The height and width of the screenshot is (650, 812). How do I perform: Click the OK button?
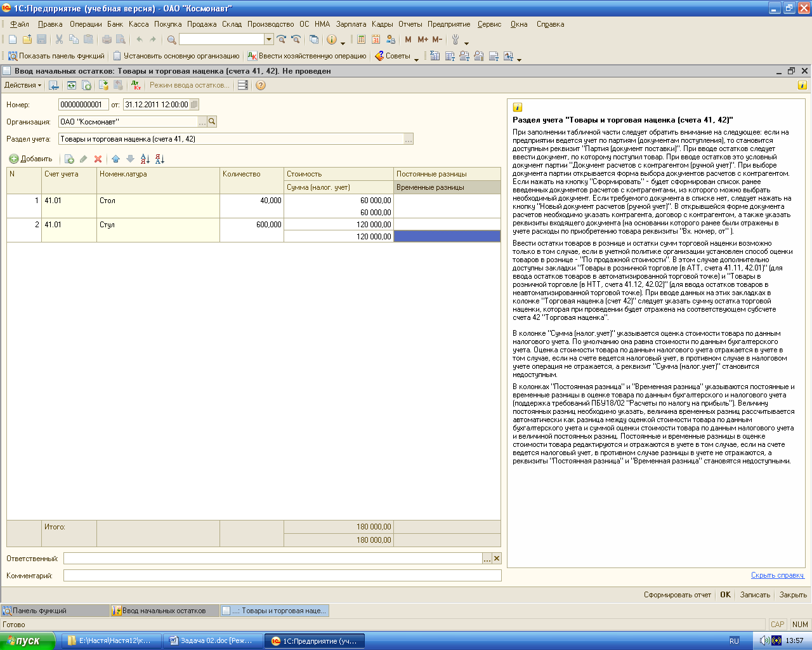(725, 595)
